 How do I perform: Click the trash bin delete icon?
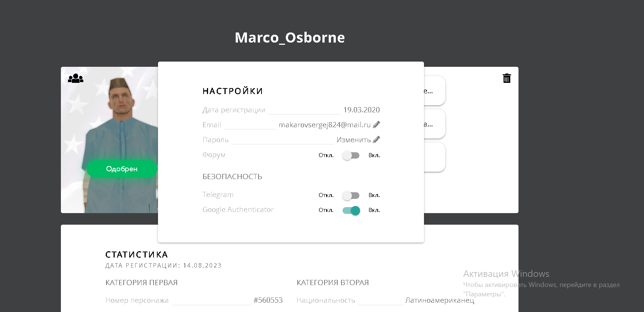(507, 78)
